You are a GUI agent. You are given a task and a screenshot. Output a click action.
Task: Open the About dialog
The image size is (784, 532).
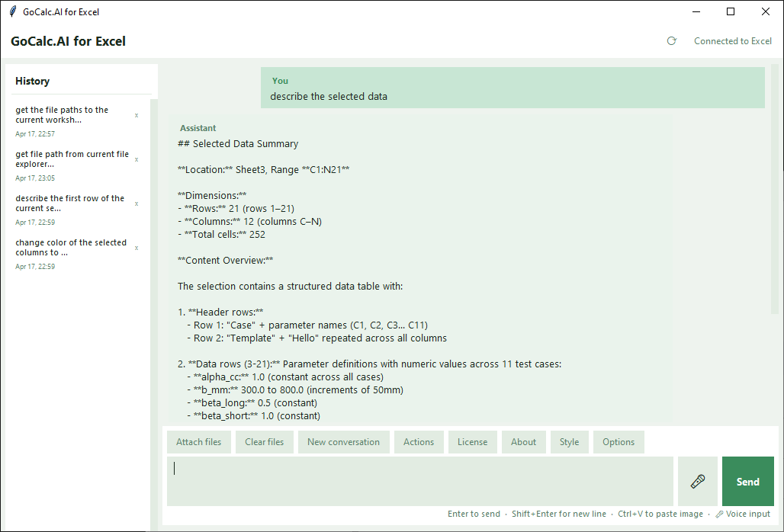(523, 442)
